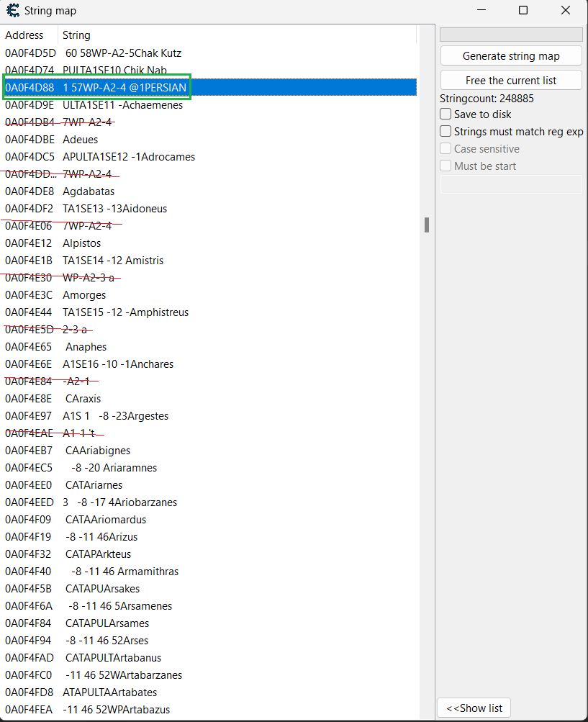This screenshot has width=588, height=722.
Task: Select row containing Armamithras
Action: 209,571
